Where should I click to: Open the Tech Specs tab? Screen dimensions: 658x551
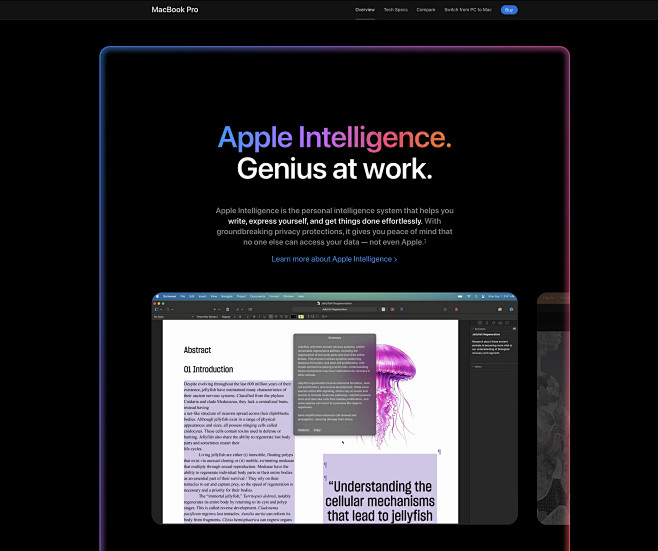click(395, 10)
